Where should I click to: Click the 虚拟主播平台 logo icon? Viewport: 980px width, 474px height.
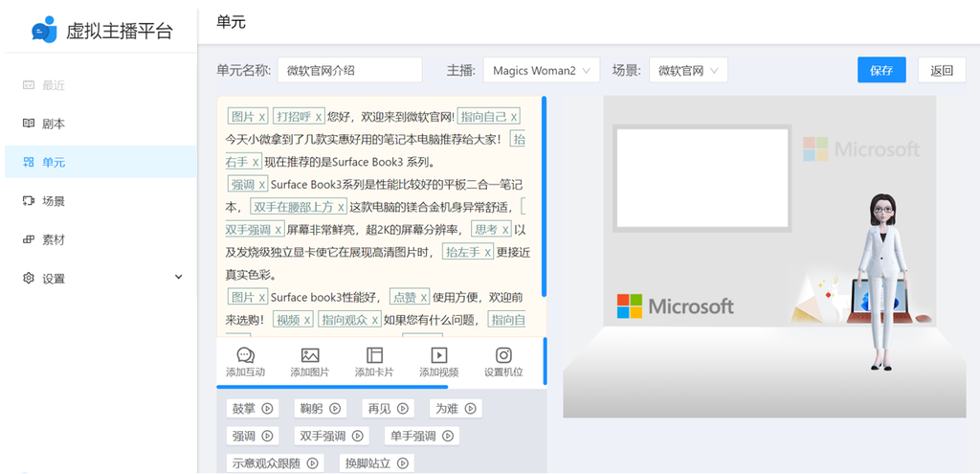point(44,29)
